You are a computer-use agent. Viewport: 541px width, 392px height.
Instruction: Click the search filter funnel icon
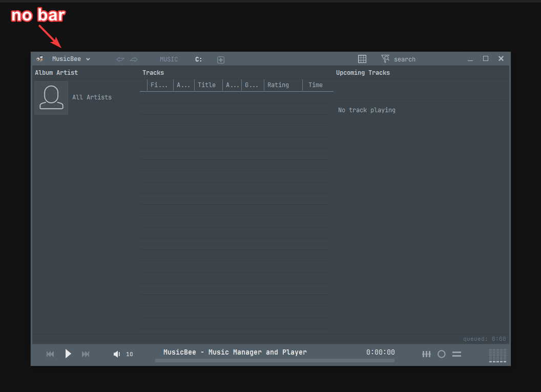point(385,59)
